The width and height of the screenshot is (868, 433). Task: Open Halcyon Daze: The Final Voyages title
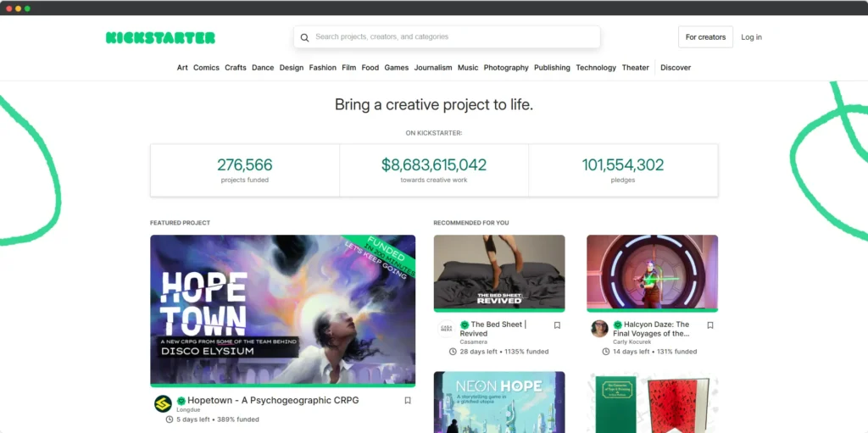coord(652,329)
